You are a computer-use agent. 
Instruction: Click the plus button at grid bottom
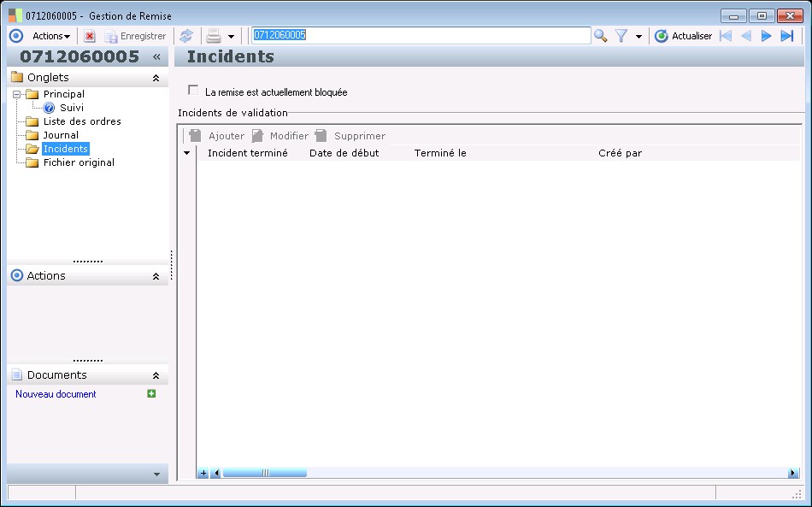(x=203, y=473)
